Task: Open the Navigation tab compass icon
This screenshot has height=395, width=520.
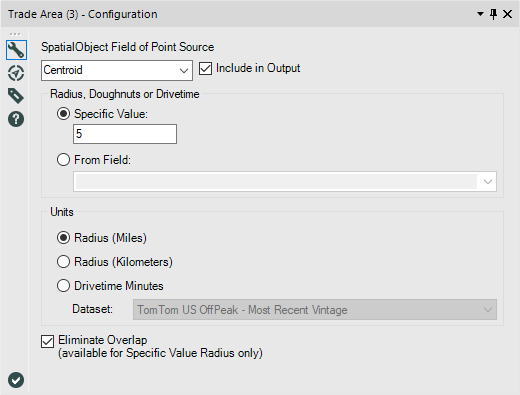Action: (x=16, y=73)
